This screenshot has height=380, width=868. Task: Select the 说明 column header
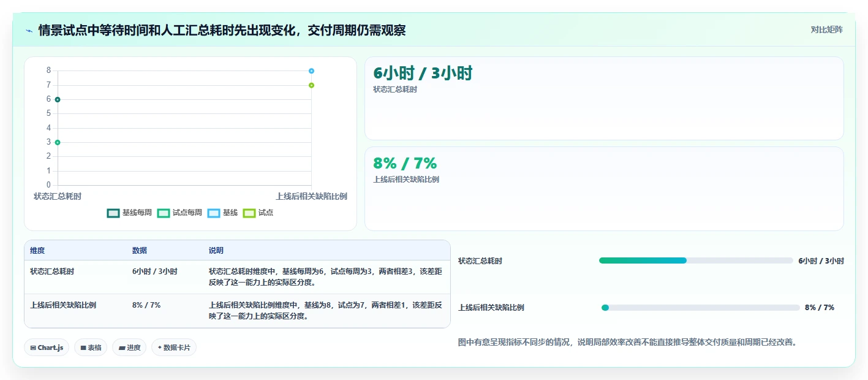click(216, 251)
